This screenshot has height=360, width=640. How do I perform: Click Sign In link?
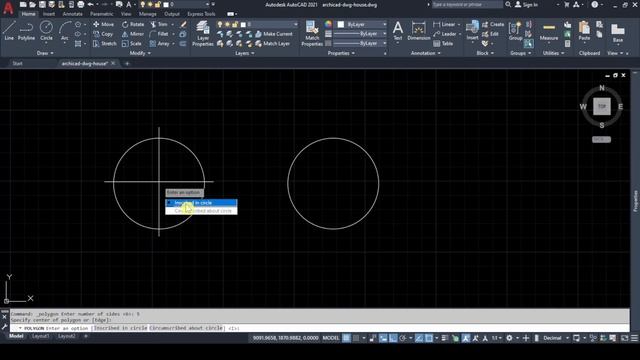pyautogui.click(x=527, y=5)
